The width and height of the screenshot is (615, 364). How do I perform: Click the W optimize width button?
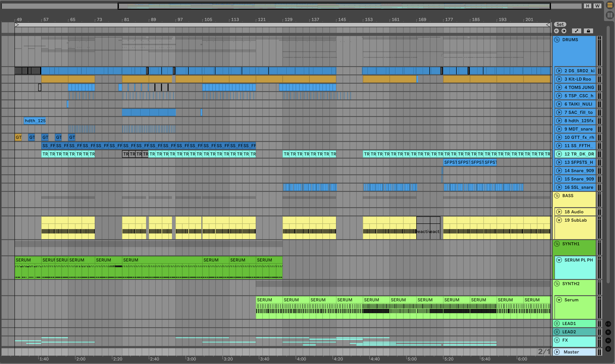click(x=597, y=6)
